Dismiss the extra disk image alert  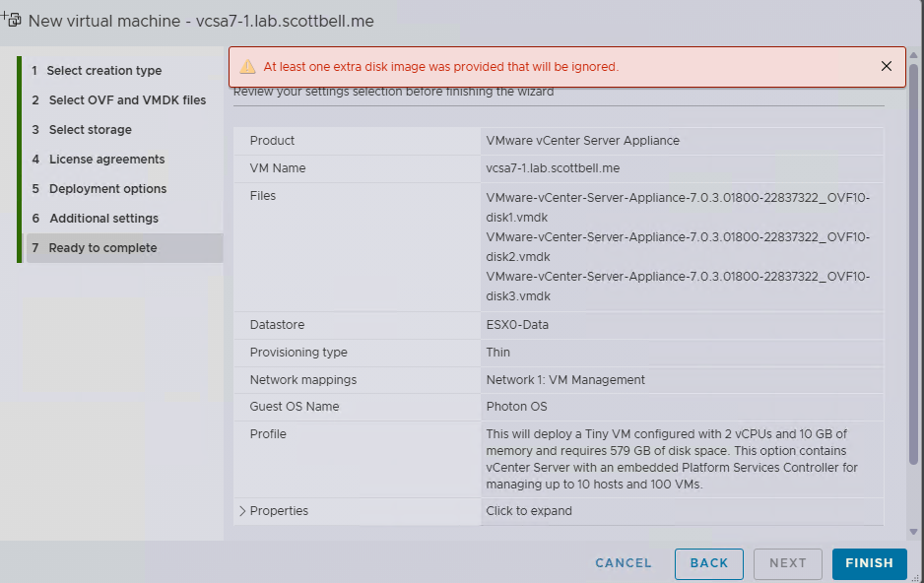point(886,66)
